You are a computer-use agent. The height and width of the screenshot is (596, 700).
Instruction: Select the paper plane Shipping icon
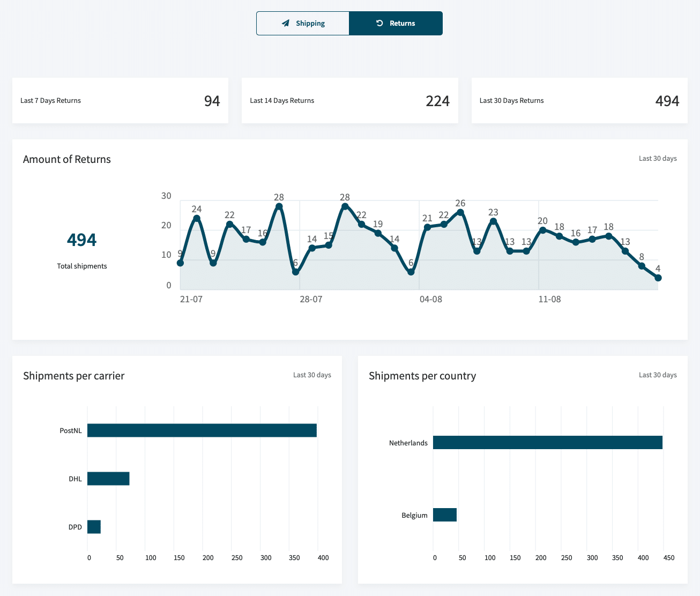(285, 23)
